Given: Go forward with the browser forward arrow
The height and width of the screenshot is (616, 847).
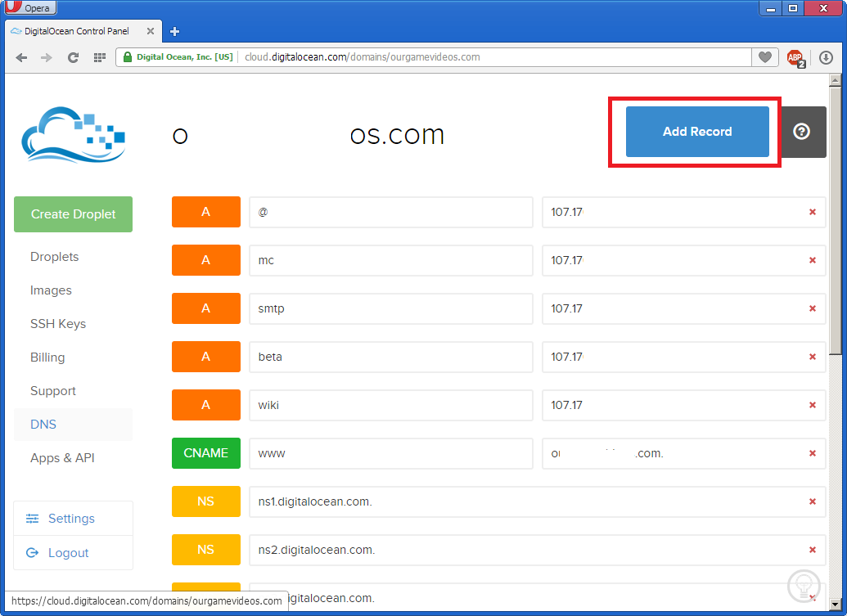Looking at the screenshot, I should [47, 57].
